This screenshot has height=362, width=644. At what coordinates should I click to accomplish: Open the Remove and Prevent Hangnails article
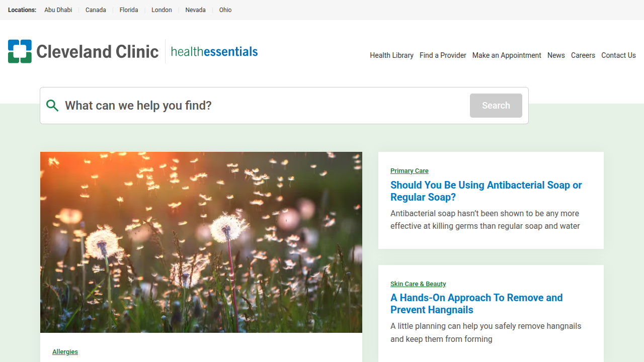click(476, 304)
